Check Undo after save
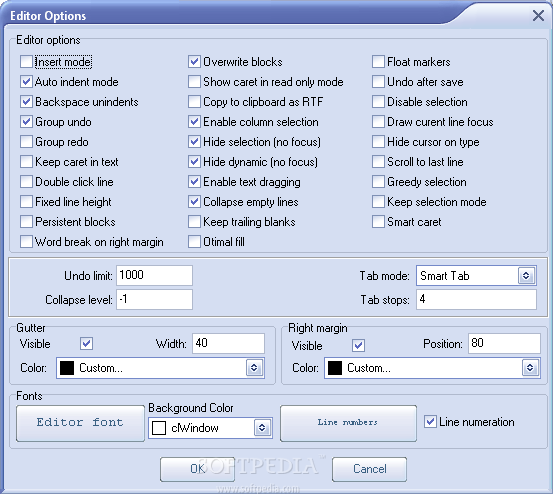Viewport: 553px width, 494px height. (x=378, y=82)
